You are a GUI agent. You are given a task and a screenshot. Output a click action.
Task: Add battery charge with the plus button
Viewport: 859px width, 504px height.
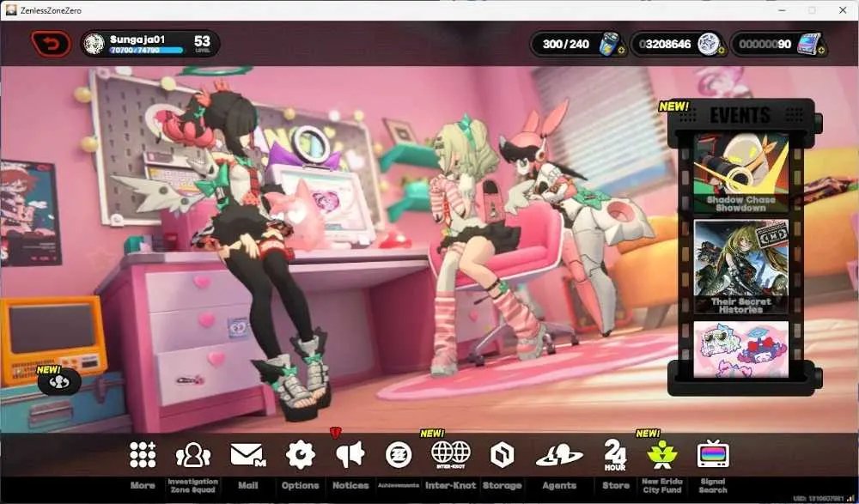click(x=621, y=51)
